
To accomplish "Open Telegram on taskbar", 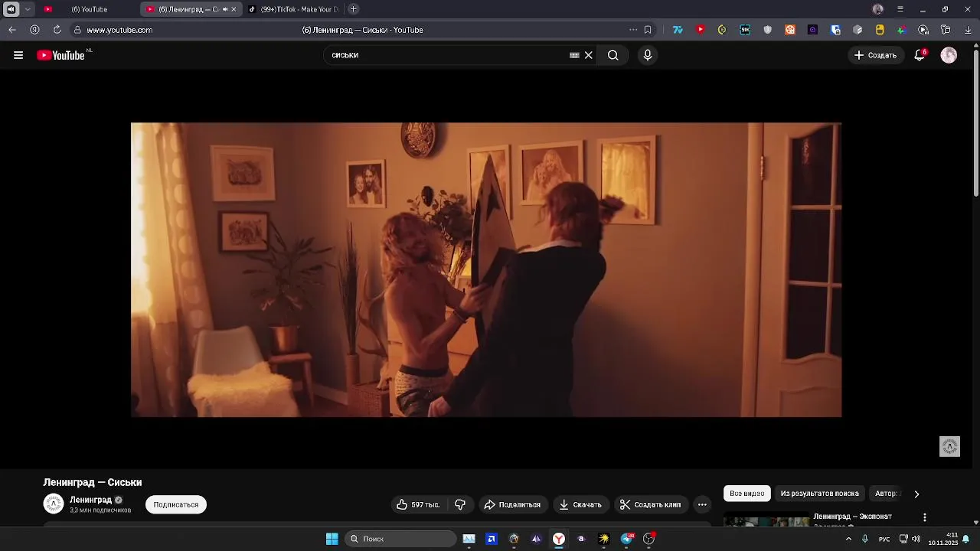I will pyautogui.click(x=627, y=539).
